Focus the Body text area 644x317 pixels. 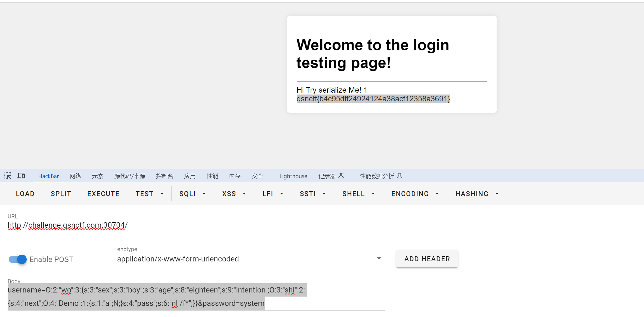196,297
